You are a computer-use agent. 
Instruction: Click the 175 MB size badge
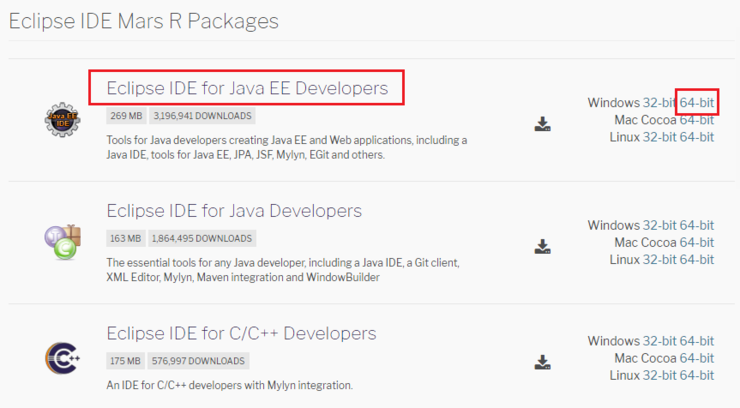[x=126, y=361]
